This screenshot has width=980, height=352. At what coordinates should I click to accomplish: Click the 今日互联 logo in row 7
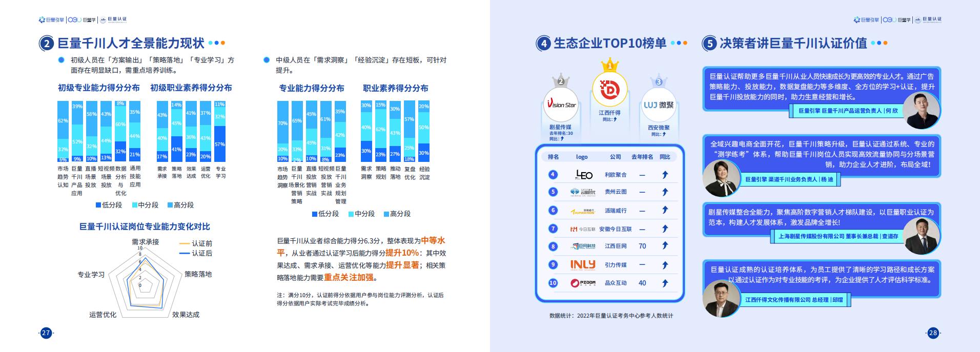583,229
